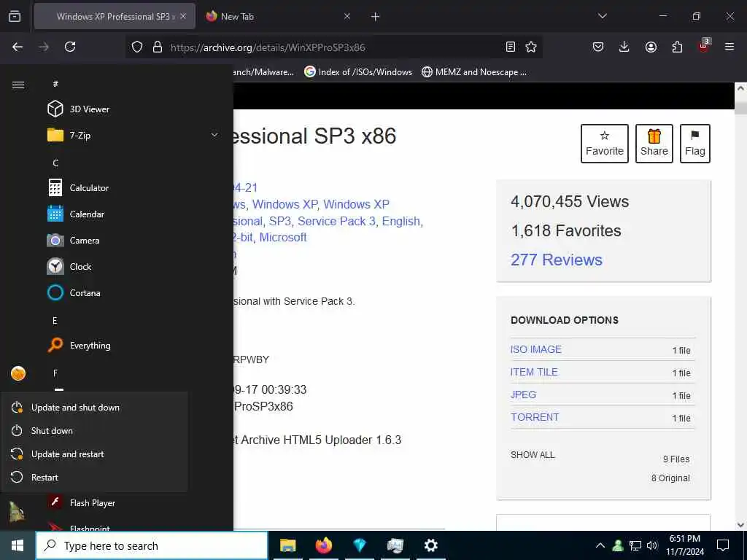Launch Flash Player from the Start menu
This screenshot has height=560, width=747.
82,503
